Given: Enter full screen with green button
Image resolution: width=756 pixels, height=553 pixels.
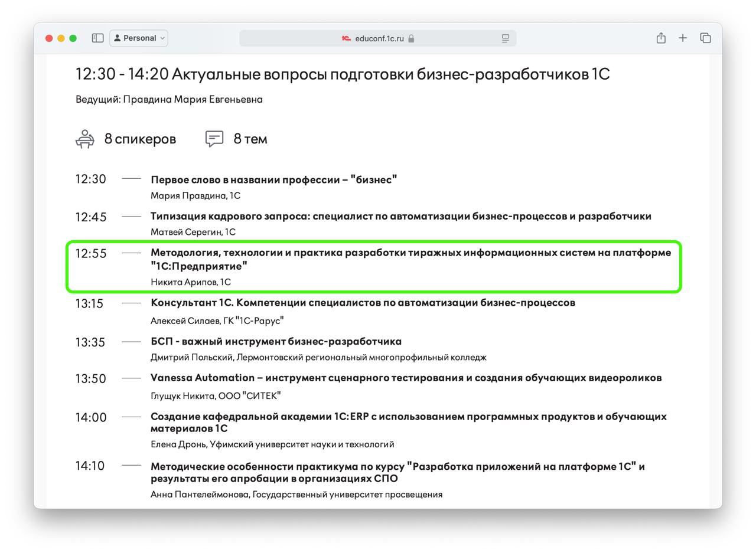Looking at the screenshot, I should pos(73,38).
